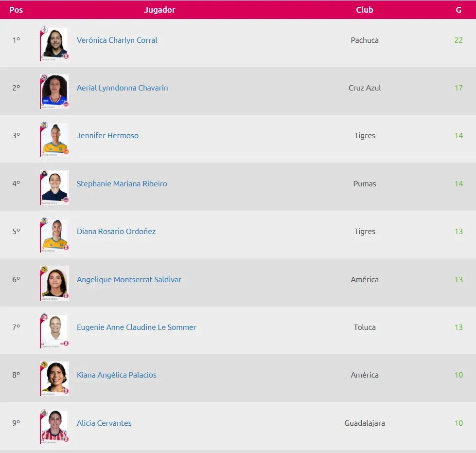Click Aerial Lynndonna Chavarin's card thumbnail
The height and width of the screenshot is (453, 476).
tap(54, 91)
